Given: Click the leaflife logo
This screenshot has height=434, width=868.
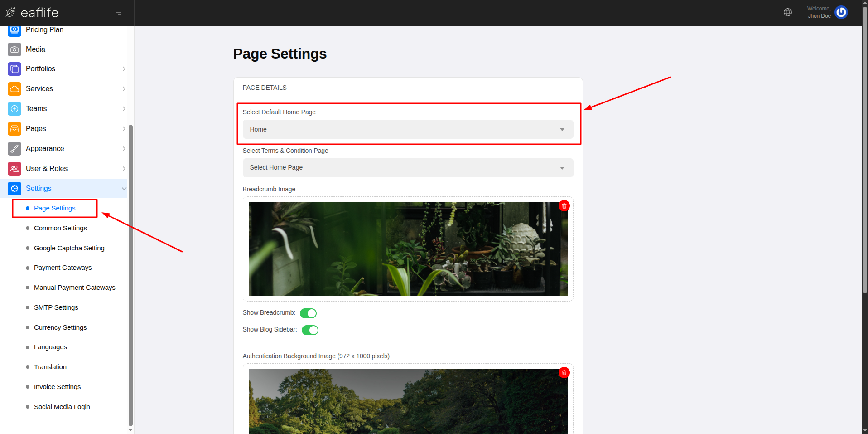Looking at the screenshot, I should (32, 12).
